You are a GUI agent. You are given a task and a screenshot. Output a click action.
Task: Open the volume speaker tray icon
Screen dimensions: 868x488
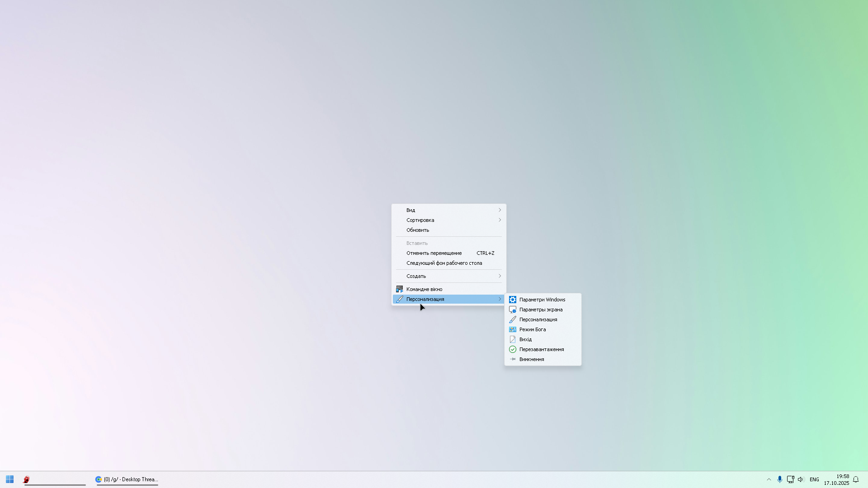click(801, 479)
